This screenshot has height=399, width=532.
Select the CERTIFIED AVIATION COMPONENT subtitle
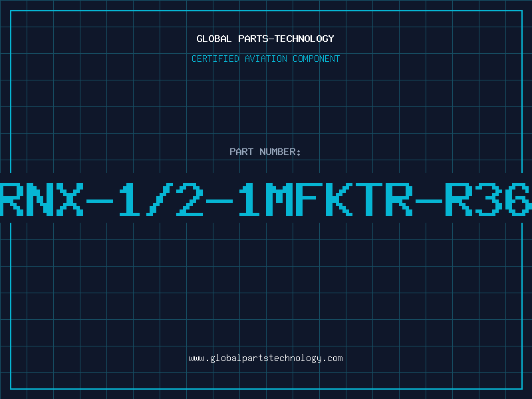pyautogui.click(x=265, y=59)
